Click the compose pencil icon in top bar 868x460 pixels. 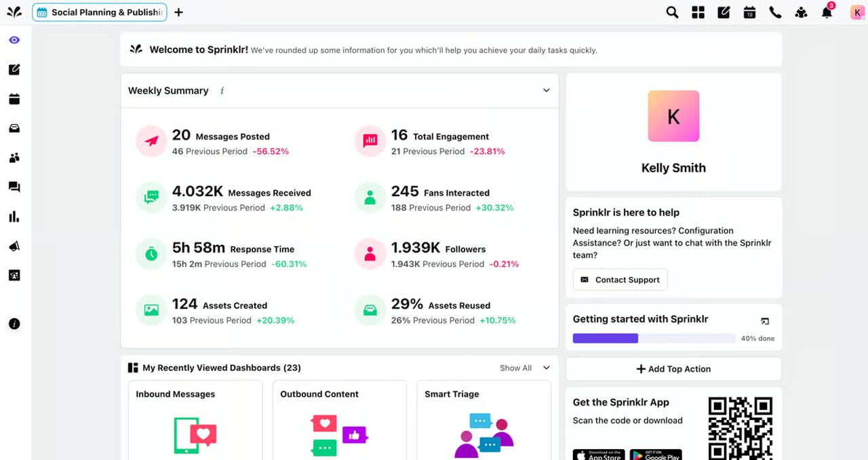click(724, 12)
